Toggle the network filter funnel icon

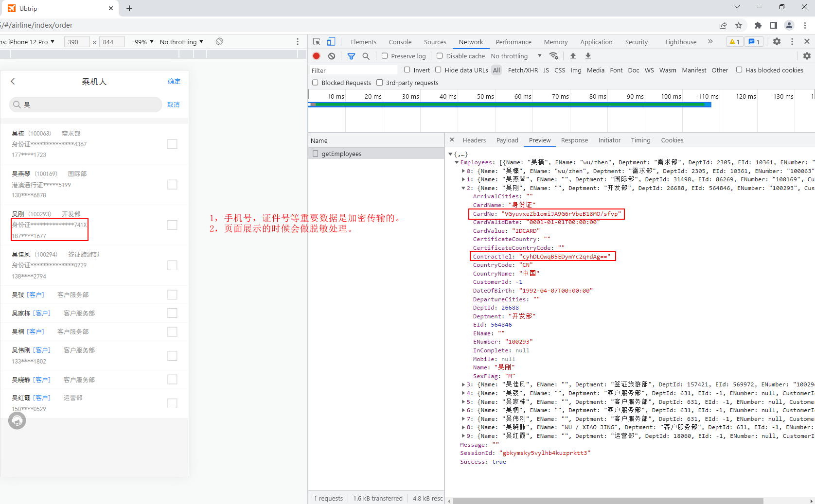point(351,56)
